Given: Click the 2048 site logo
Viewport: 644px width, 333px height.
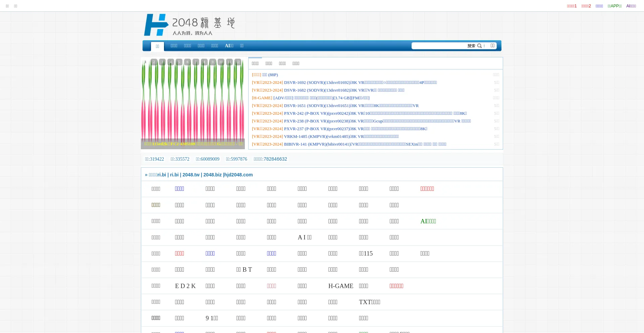Looking at the screenshot, I should [x=190, y=25].
